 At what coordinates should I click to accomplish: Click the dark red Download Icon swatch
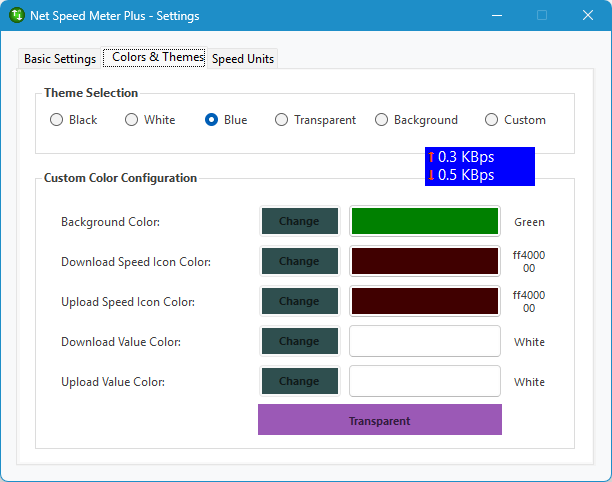pos(424,261)
